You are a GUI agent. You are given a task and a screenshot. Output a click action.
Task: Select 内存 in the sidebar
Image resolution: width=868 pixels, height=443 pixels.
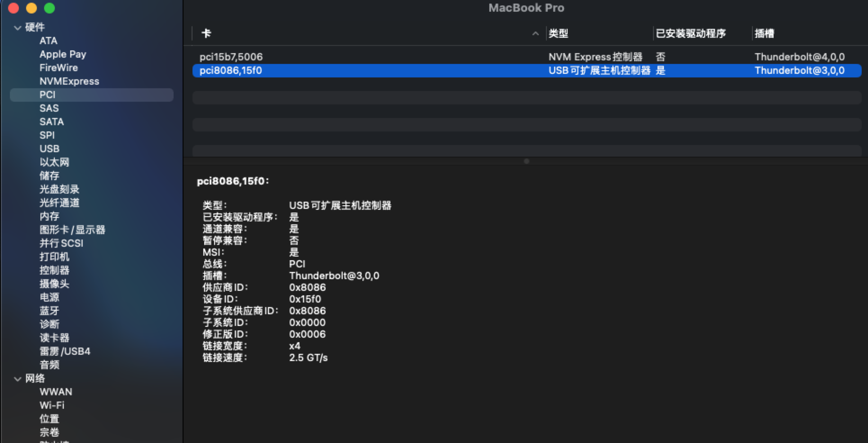coord(49,216)
